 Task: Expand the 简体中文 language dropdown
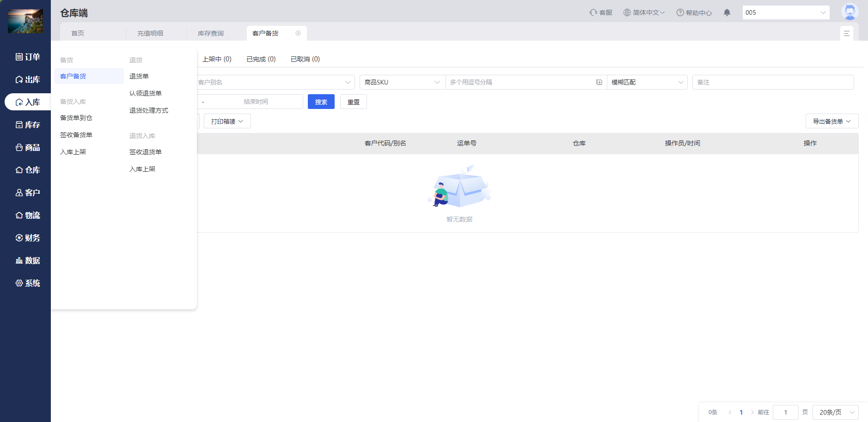point(644,12)
